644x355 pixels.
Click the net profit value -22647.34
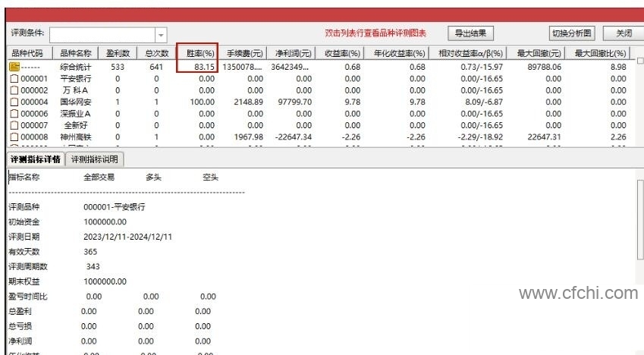tap(294, 137)
